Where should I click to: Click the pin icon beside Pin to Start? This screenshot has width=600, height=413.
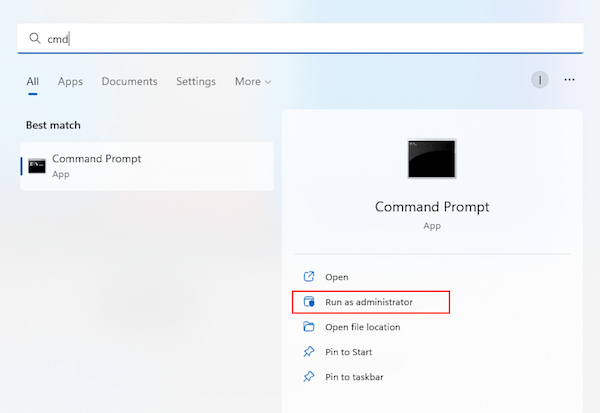point(308,352)
